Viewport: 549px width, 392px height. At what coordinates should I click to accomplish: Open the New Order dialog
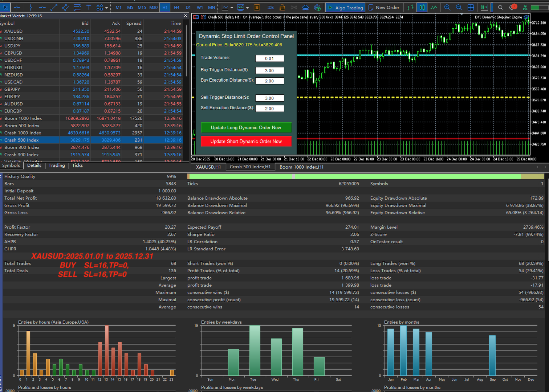(384, 7)
